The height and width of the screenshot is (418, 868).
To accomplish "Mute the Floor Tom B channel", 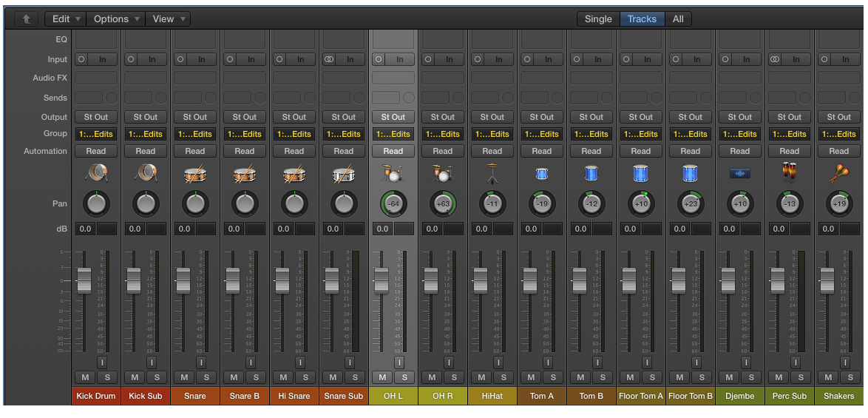I will (x=679, y=377).
